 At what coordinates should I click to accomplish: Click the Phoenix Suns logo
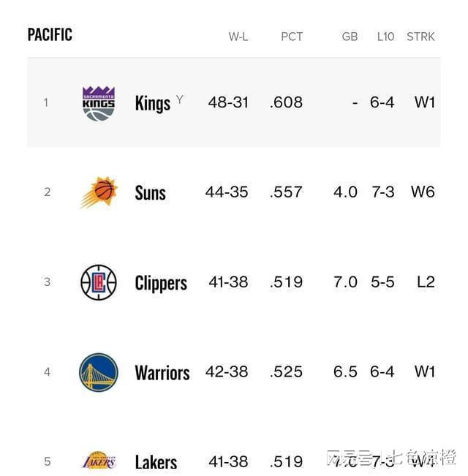[99, 192]
